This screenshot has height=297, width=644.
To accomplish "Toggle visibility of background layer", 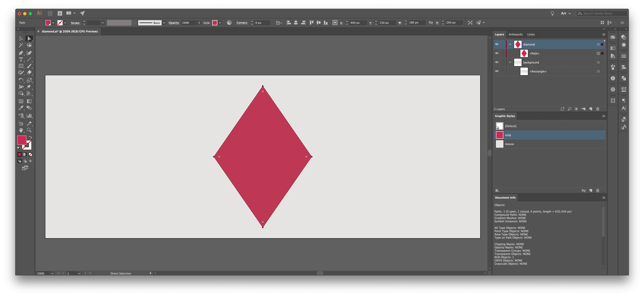I will click(x=497, y=62).
